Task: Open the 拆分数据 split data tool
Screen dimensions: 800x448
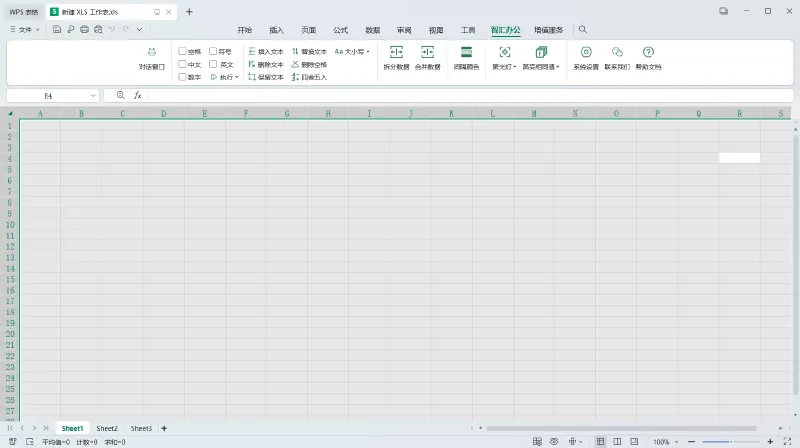Action: click(396, 58)
